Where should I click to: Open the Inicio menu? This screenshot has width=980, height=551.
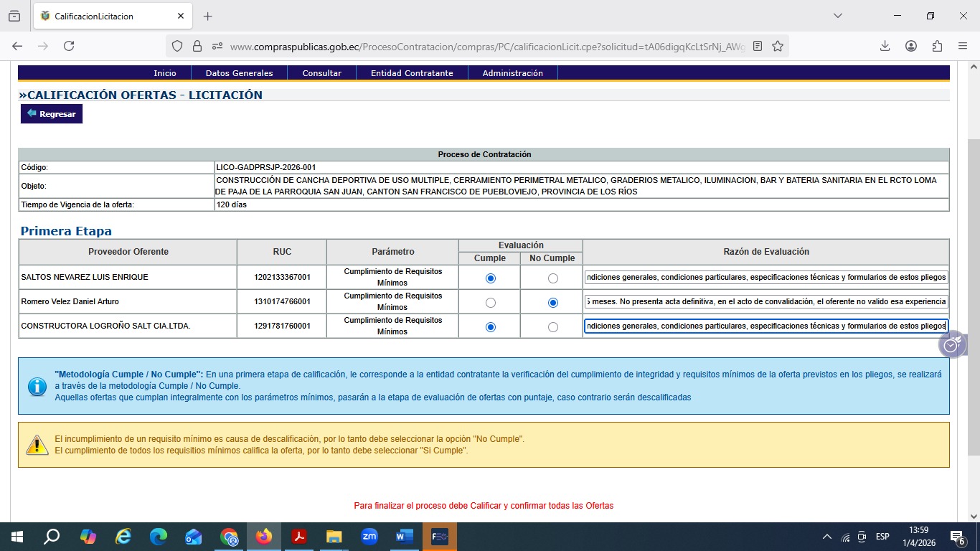(x=164, y=73)
